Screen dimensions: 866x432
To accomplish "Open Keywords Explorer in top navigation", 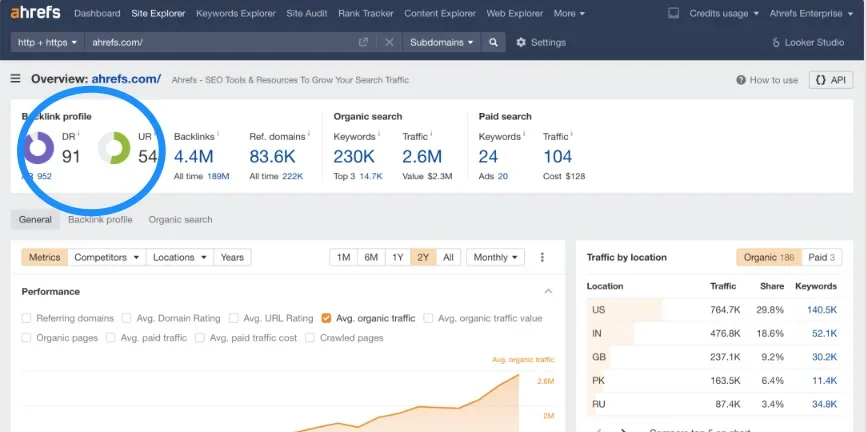I will [236, 13].
